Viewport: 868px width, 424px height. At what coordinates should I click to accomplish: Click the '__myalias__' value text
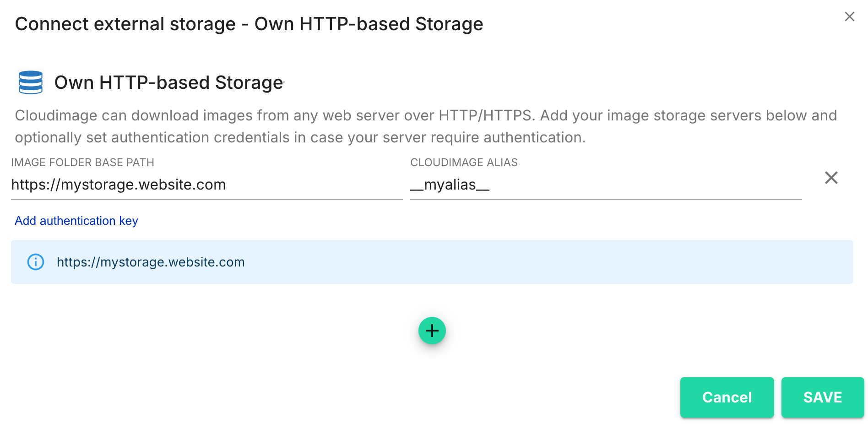point(450,185)
